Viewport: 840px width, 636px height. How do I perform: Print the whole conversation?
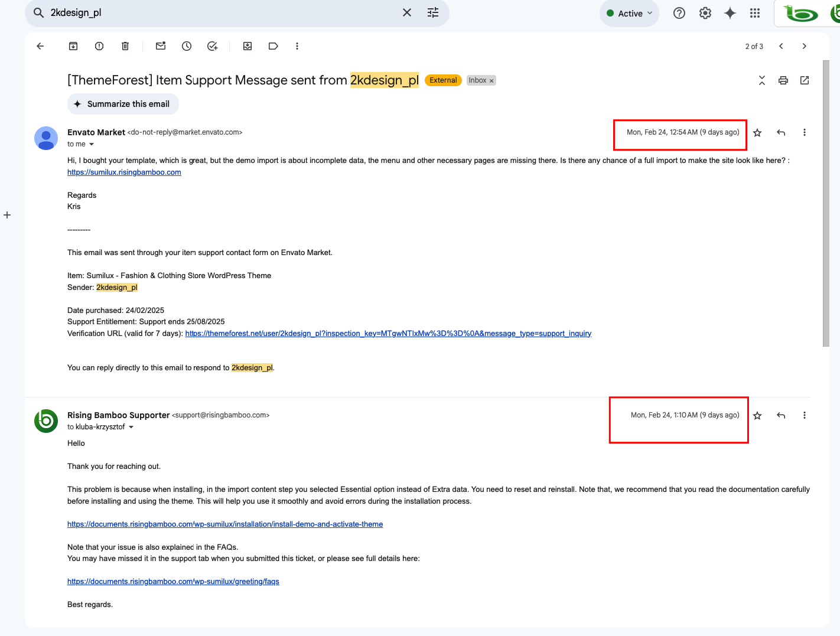pyautogui.click(x=783, y=80)
